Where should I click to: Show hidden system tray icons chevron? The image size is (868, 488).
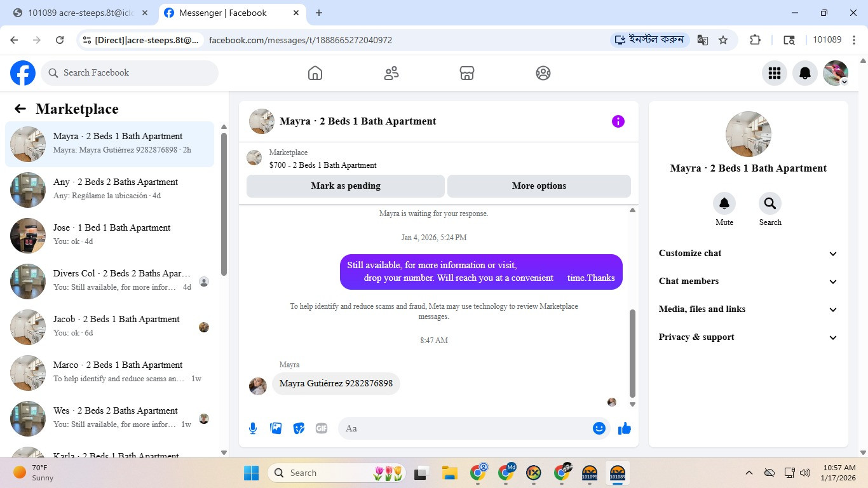click(749, 473)
